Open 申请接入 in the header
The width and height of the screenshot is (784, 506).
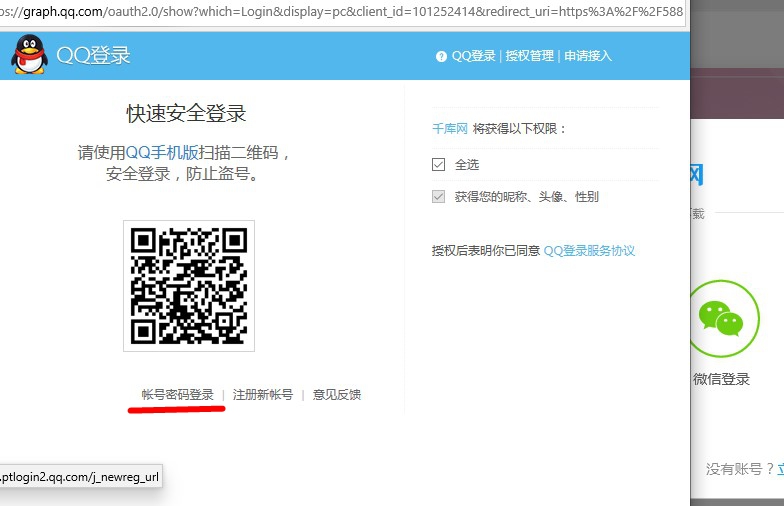pos(587,56)
